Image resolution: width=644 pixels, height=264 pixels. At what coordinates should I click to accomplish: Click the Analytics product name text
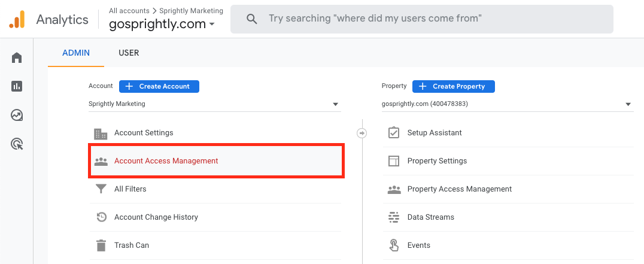(x=62, y=19)
